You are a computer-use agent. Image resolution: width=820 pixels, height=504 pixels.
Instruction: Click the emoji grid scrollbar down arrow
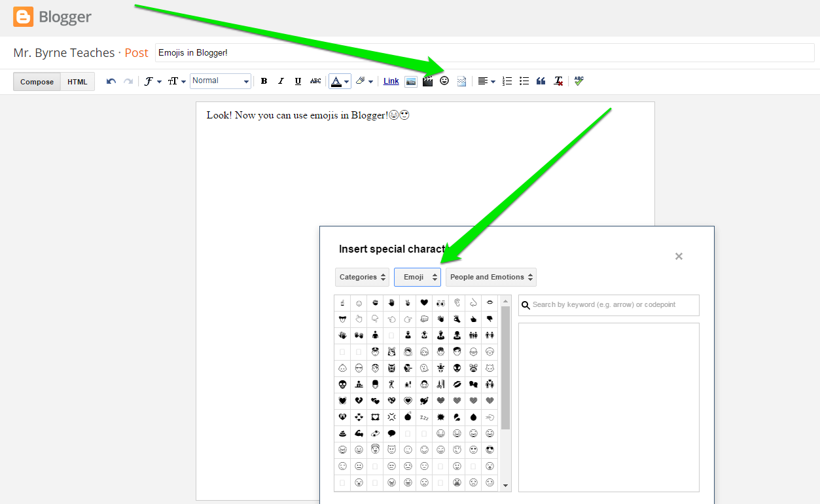(x=505, y=486)
